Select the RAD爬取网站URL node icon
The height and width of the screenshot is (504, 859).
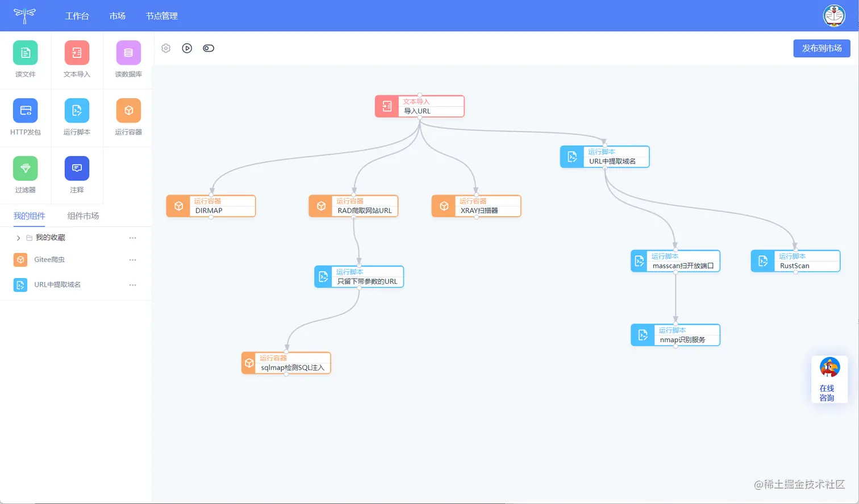coord(321,206)
